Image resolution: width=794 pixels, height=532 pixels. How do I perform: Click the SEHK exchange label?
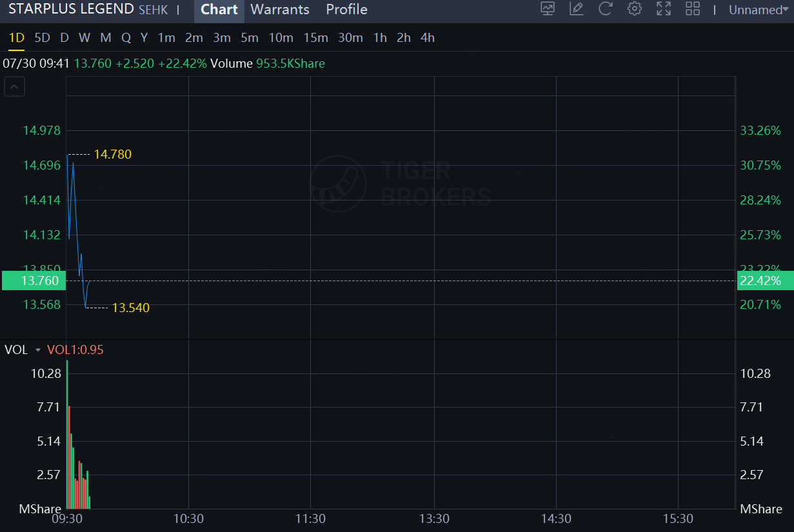153,10
